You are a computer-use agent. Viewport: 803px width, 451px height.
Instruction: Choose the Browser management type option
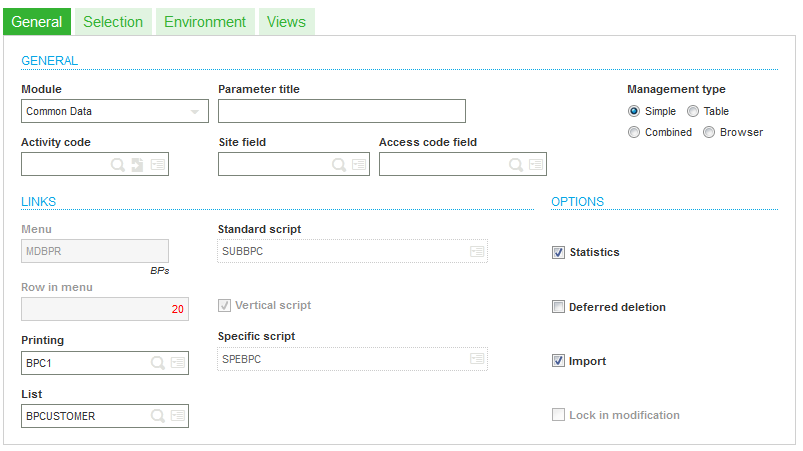pos(709,132)
